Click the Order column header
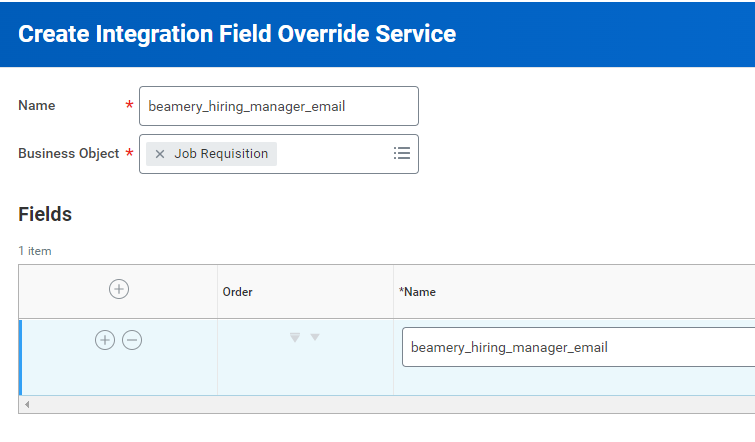755x442 pixels. [237, 292]
